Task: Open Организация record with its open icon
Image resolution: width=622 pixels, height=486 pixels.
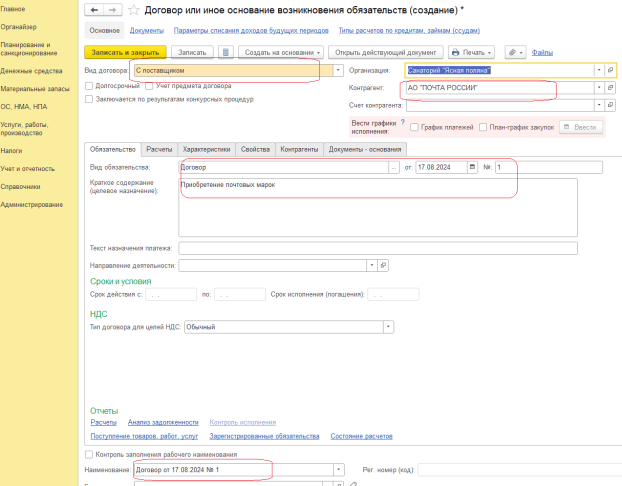Action: click(x=610, y=70)
